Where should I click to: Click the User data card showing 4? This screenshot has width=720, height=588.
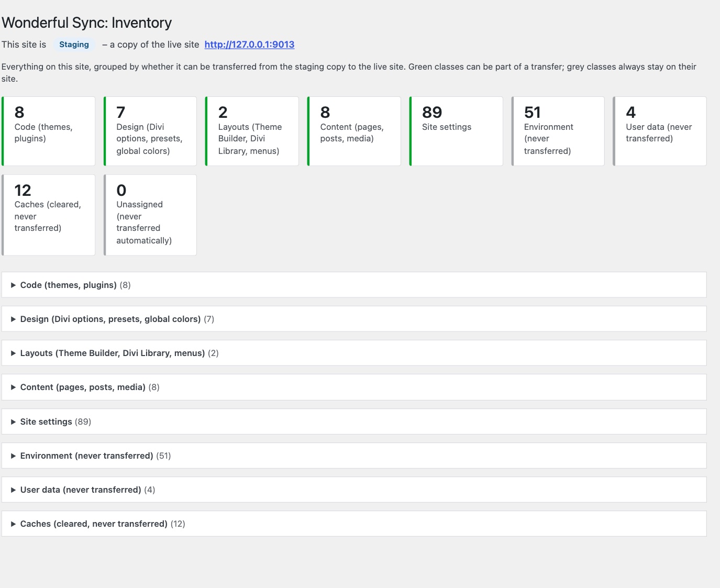pyautogui.click(x=660, y=131)
